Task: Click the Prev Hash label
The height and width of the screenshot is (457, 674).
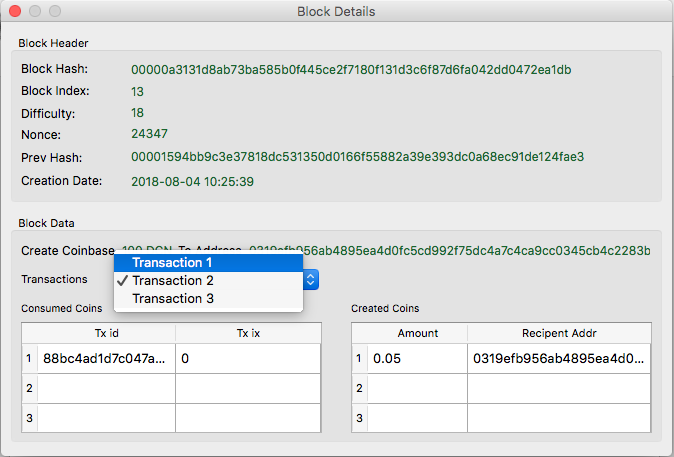Action: point(52,158)
